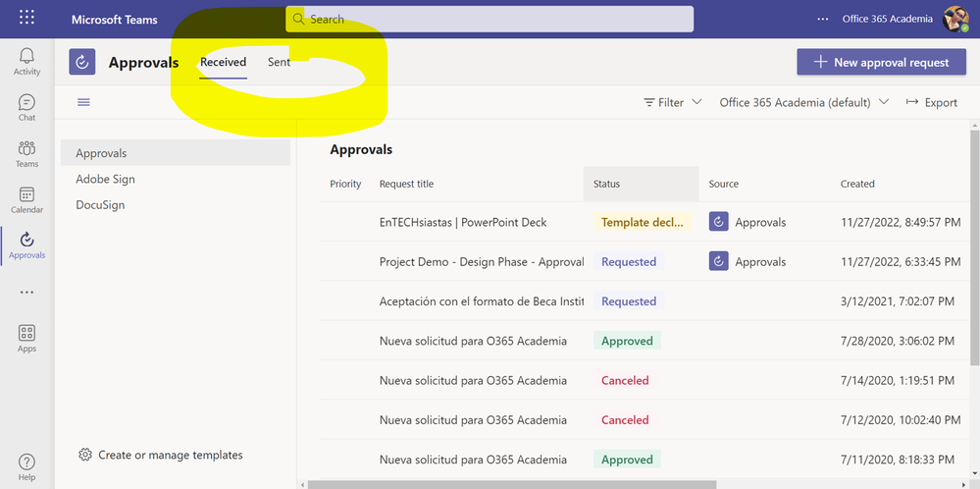Click New approval request button
This screenshot has height=489, width=980.
click(881, 63)
